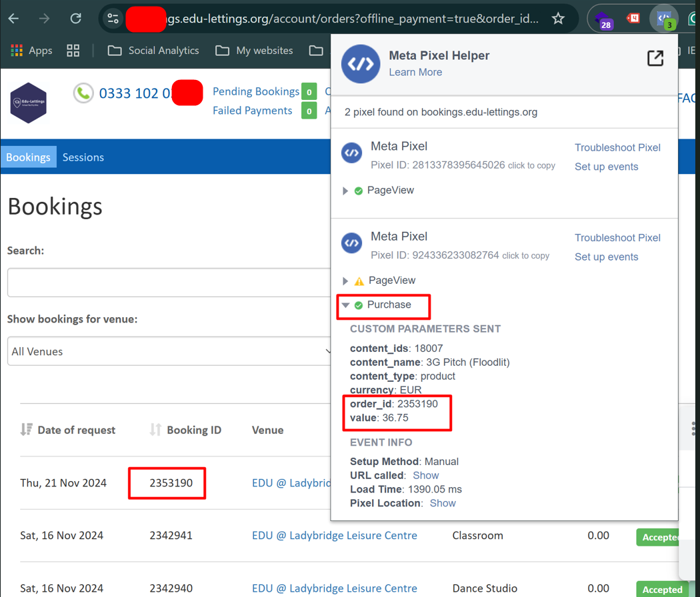Collapse the Purchase event details
The image size is (700, 597).
345,305
